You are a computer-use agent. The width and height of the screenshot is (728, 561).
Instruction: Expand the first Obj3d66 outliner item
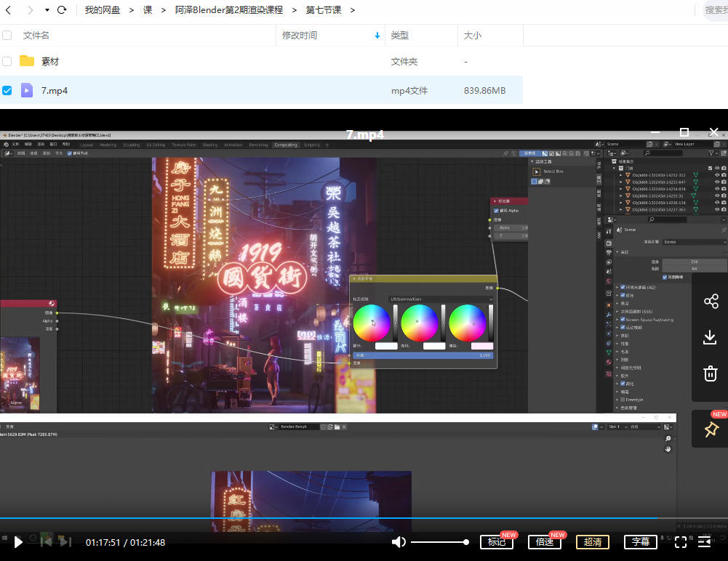coord(621,175)
